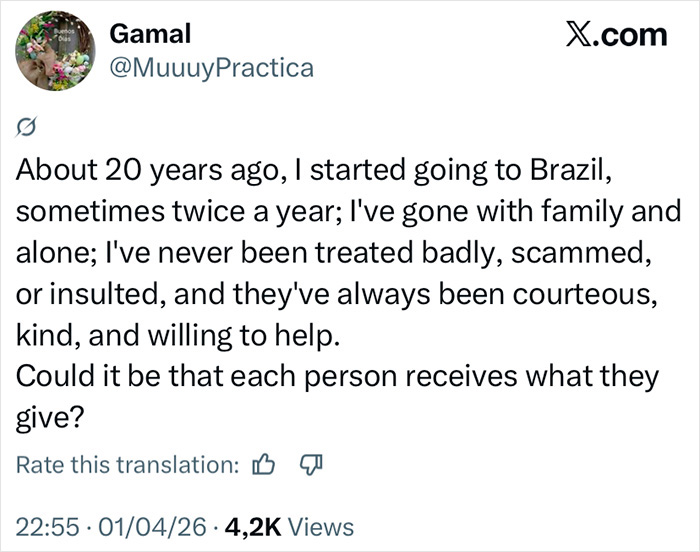This screenshot has height=552, width=700.
Task: Click the line "kind, and willing to help."
Action: tap(180, 335)
